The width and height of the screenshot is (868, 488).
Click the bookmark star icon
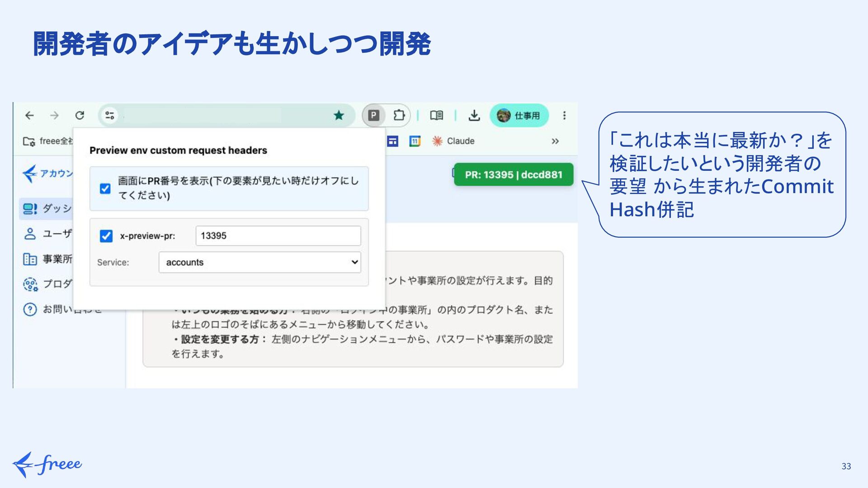pyautogui.click(x=339, y=115)
